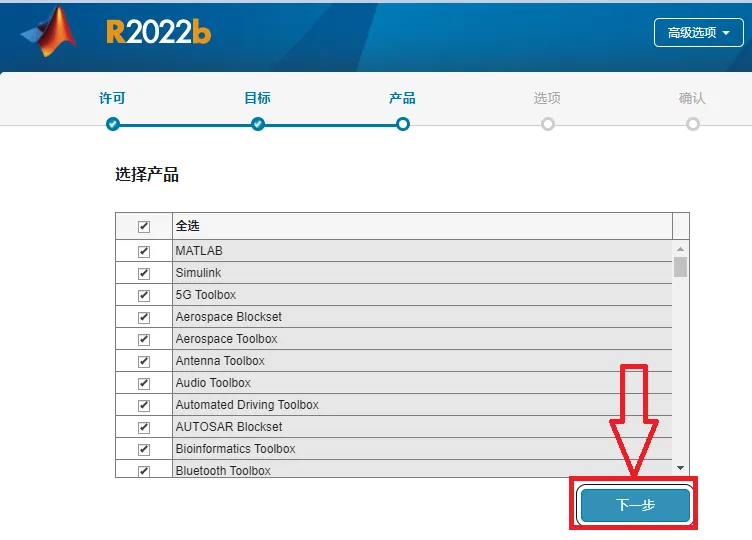
Task: Uncheck the AUTOSAR Blockset checkbox
Action: [x=144, y=427]
